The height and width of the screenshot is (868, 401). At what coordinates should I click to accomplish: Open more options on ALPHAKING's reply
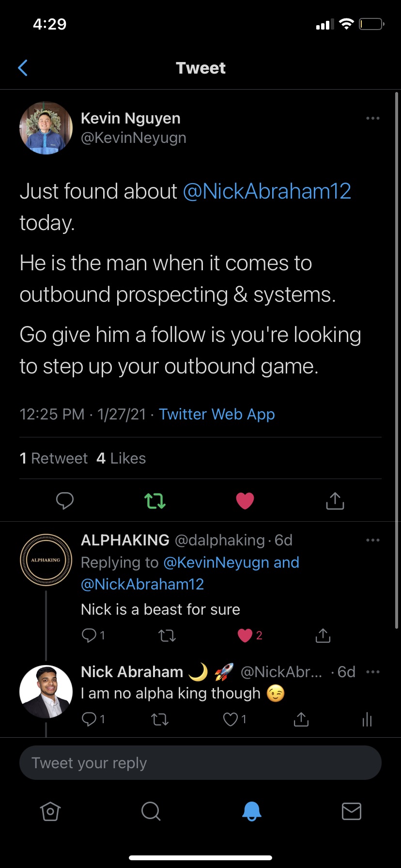(x=372, y=540)
